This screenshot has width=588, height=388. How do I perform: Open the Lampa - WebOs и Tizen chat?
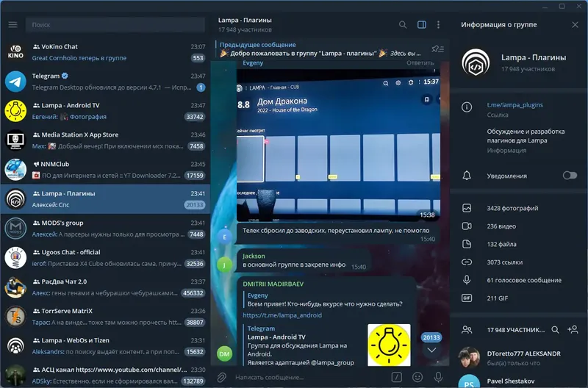tap(105, 345)
